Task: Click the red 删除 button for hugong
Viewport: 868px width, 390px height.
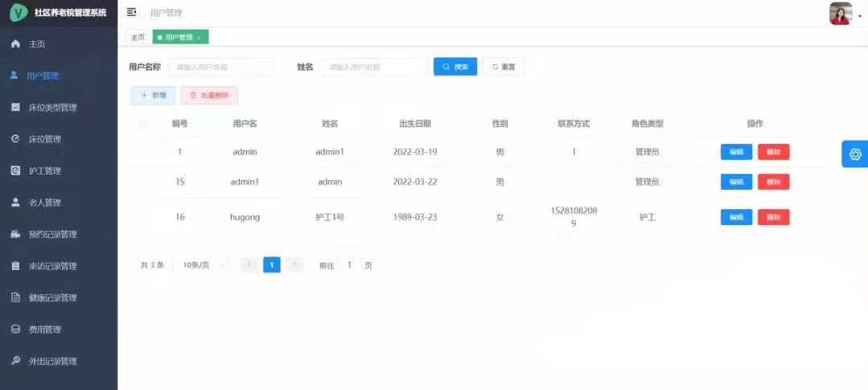Action: pos(773,217)
